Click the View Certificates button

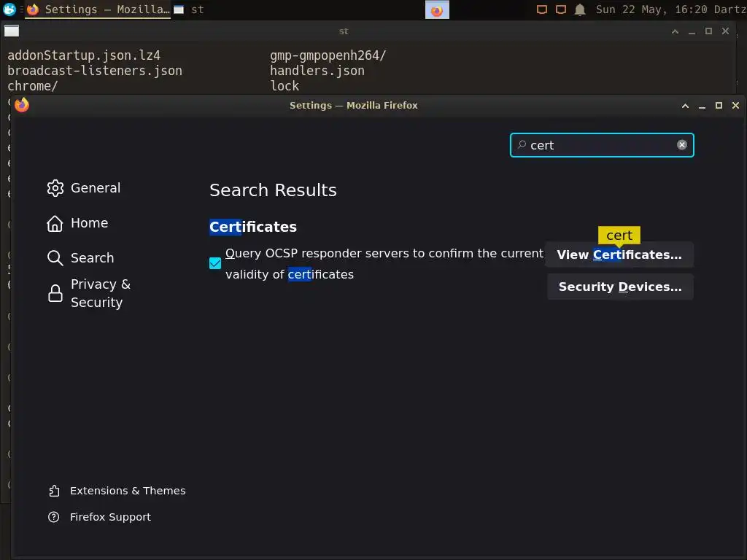click(619, 254)
